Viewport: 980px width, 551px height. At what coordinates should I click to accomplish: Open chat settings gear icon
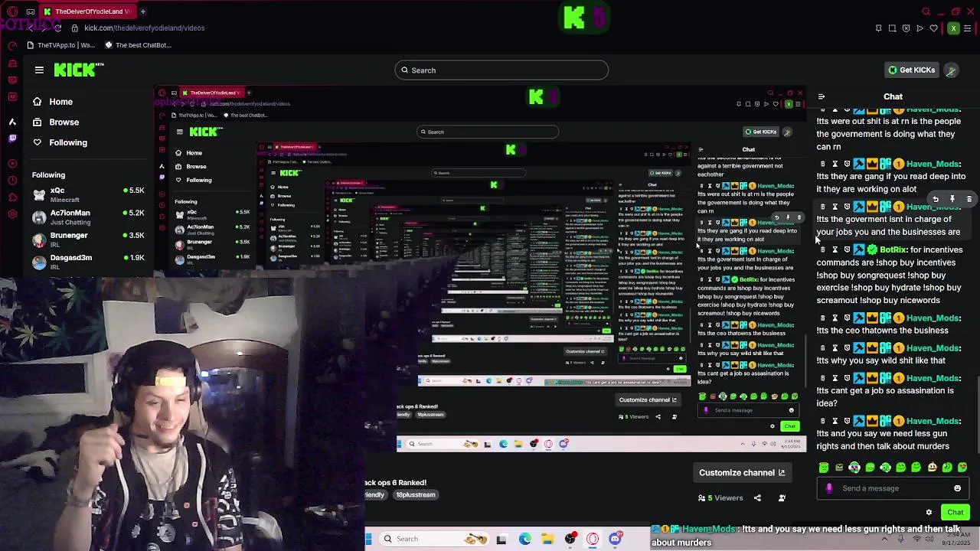coord(929,513)
